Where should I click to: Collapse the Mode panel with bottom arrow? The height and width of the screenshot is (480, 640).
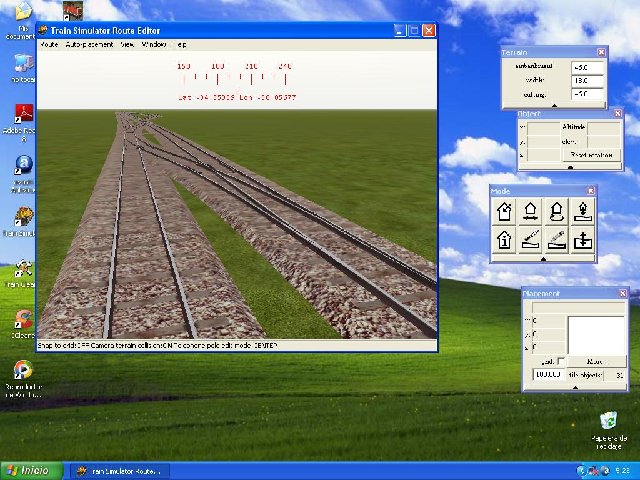point(543,259)
